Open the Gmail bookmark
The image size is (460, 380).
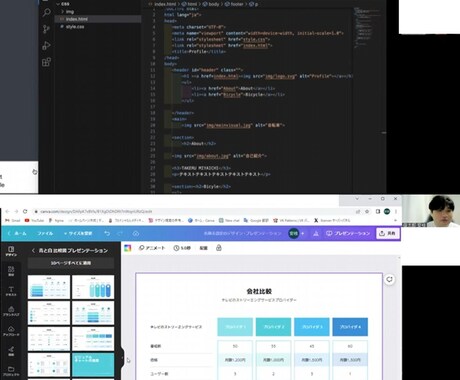[13, 220]
